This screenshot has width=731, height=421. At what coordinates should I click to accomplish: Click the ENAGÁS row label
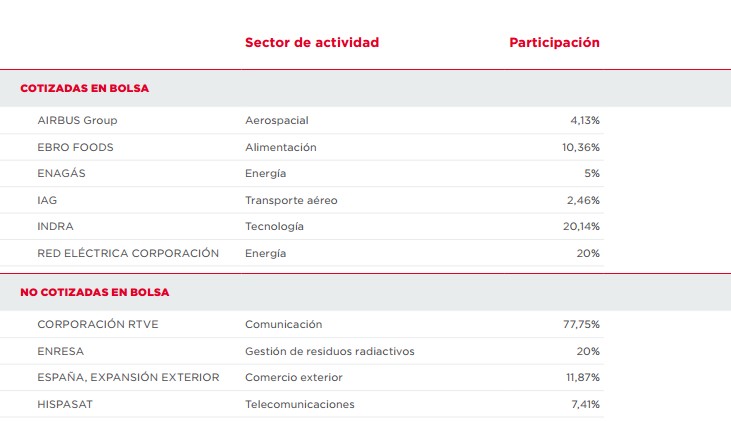click(x=61, y=174)
